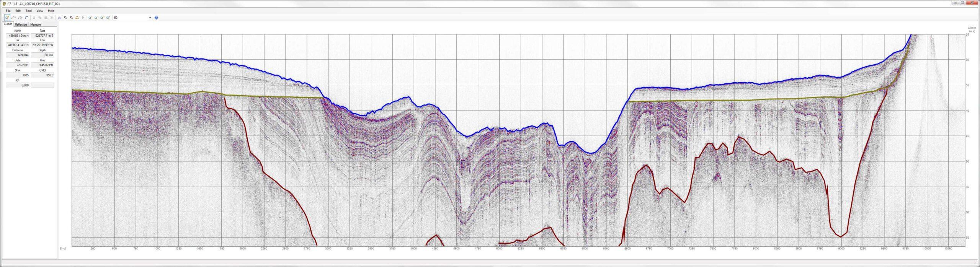Open the View menu
Screen dimensions: 980x267
click(x=40, y=11)
